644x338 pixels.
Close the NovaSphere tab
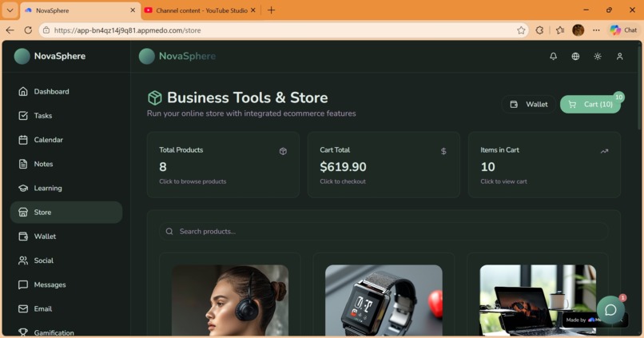133,10
